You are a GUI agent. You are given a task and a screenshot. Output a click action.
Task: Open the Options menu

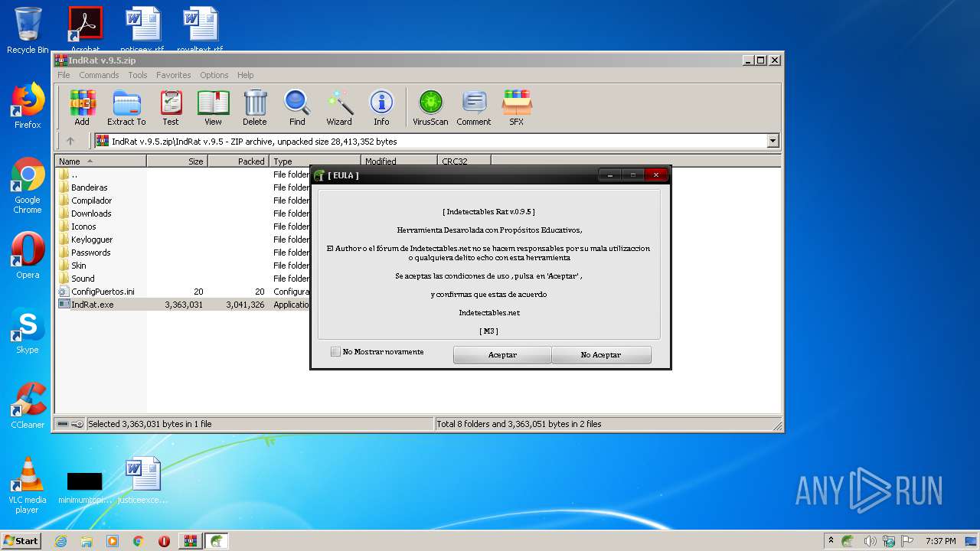(214, 75)
